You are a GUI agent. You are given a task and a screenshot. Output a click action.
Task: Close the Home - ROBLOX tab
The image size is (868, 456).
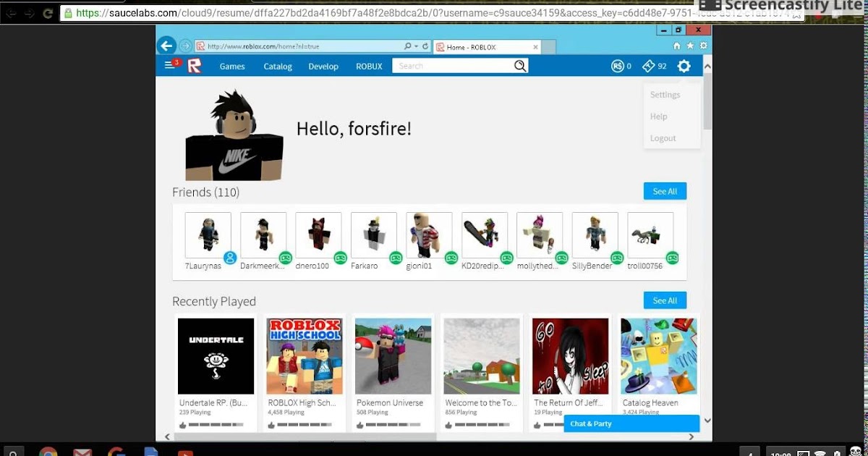click(x=536, y=47)
